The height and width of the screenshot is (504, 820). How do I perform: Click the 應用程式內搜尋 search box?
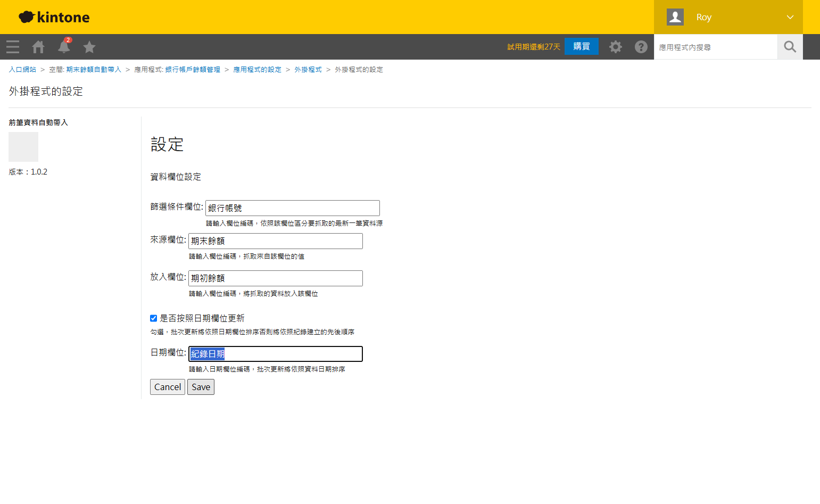[716, 47]
